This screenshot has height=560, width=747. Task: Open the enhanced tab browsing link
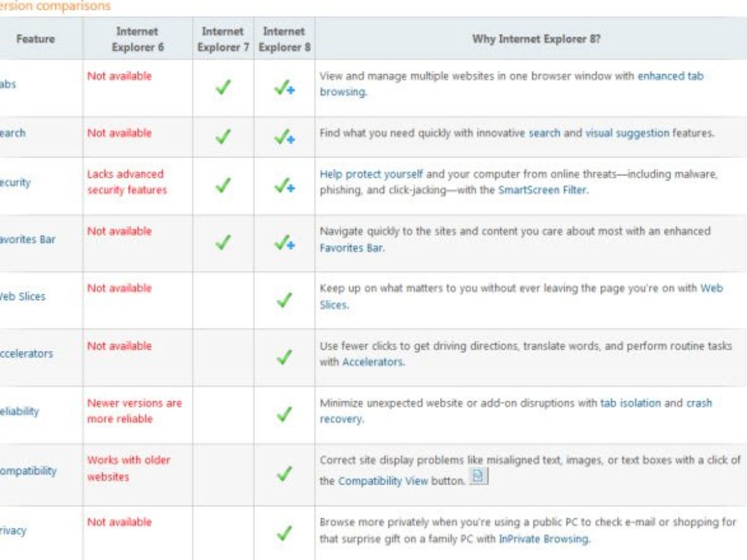[670, 77]
